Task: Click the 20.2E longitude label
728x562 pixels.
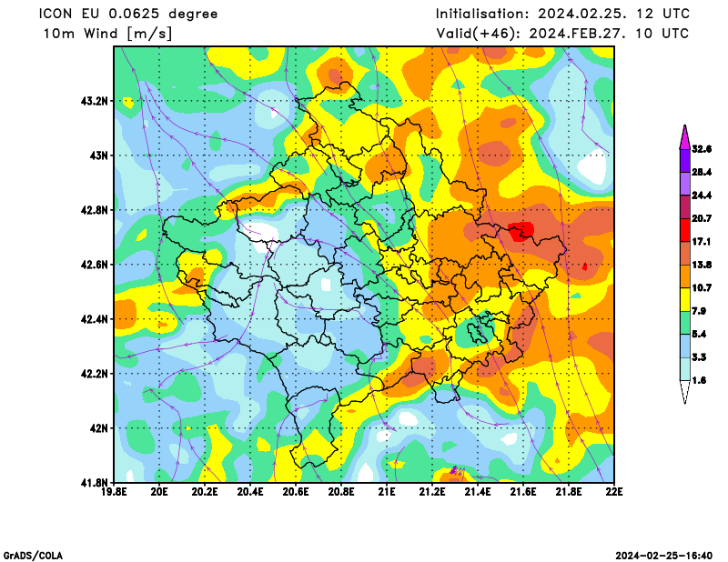Action: 205,491
